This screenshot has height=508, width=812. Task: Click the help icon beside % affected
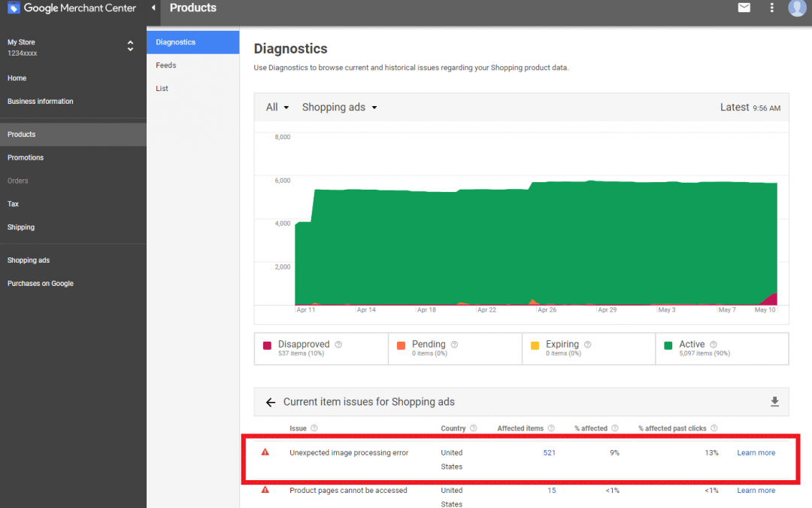tap(615, 428)
